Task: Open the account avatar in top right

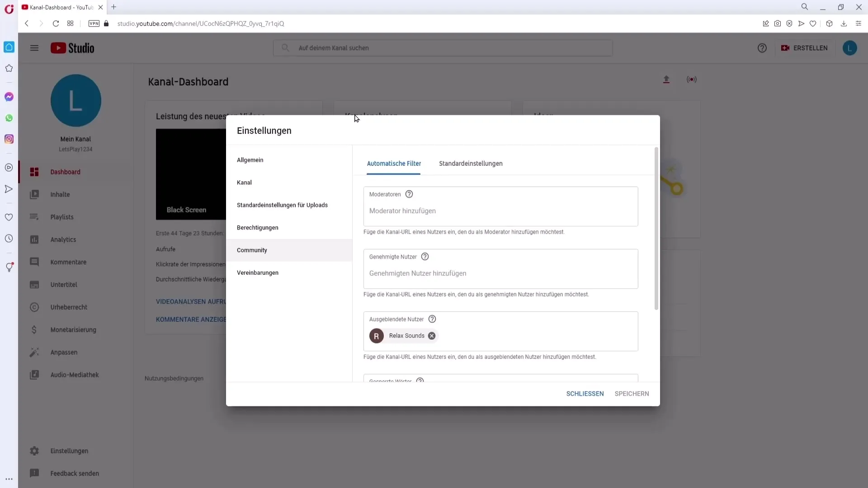Action: click(850, 48)
